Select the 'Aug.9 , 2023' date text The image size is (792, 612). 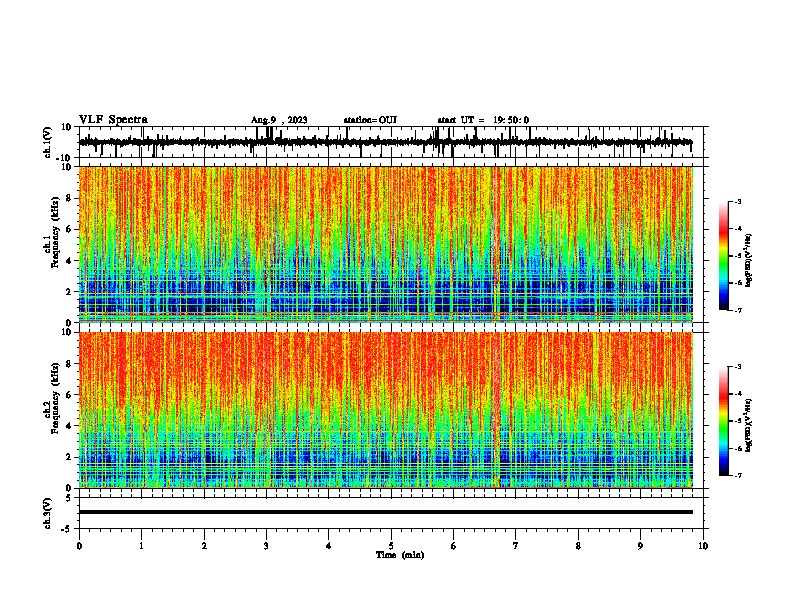[279, 120]
